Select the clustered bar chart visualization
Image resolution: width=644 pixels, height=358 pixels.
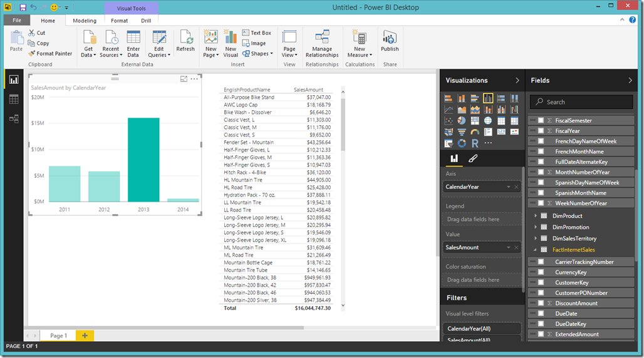coord(475,98)
